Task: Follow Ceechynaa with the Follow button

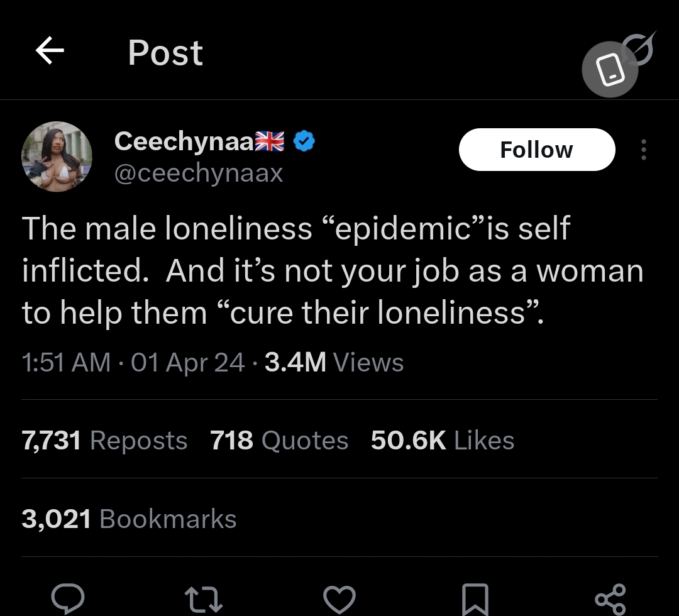Action: (x=537, y=150)
